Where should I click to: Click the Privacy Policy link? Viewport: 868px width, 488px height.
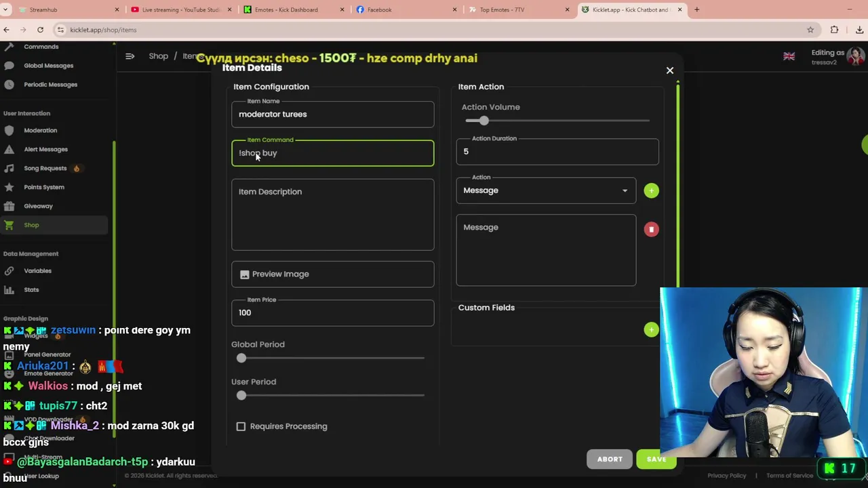(727, 476)
